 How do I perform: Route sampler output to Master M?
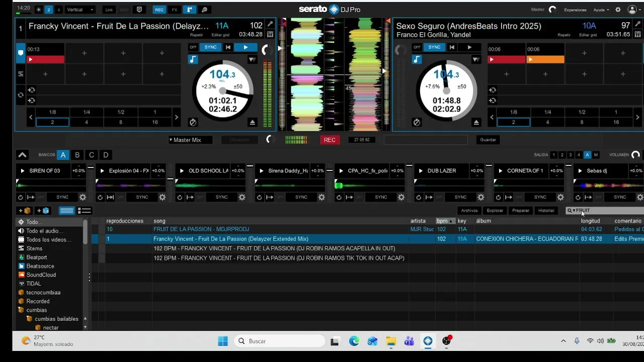tap(596, 155)
